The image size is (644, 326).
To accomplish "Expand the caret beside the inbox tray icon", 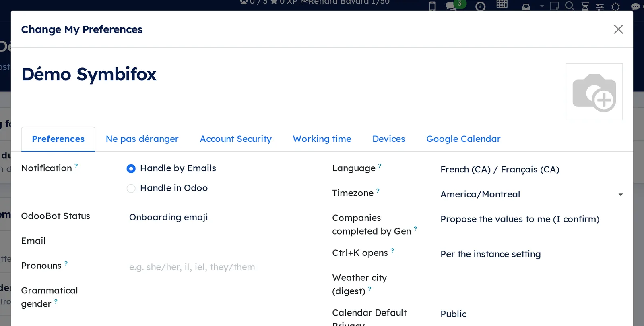I will pyautogui.click(x=542, y=6).
